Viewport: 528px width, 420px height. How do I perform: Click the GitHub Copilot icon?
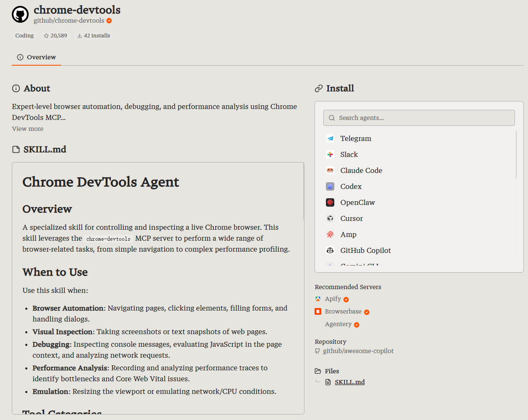[330, 250]
